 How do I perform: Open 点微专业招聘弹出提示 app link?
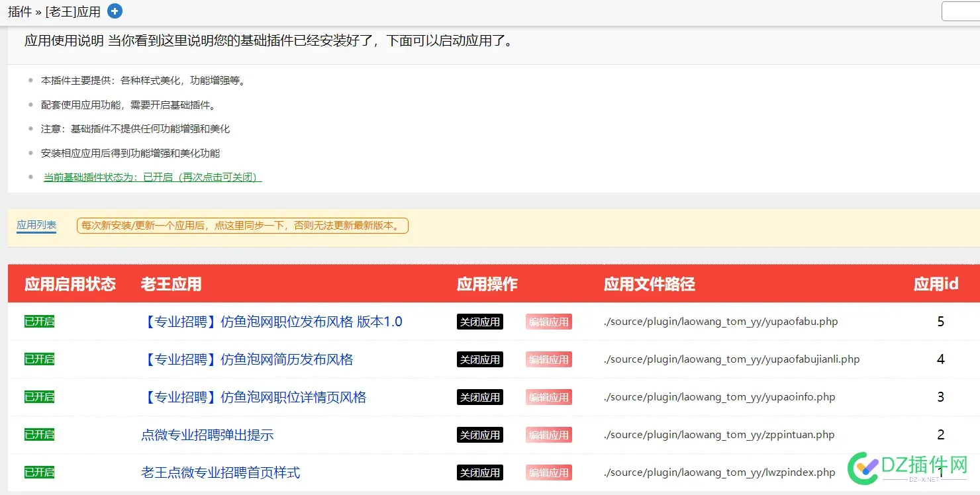pyautogui.click(x=207, y=435)
